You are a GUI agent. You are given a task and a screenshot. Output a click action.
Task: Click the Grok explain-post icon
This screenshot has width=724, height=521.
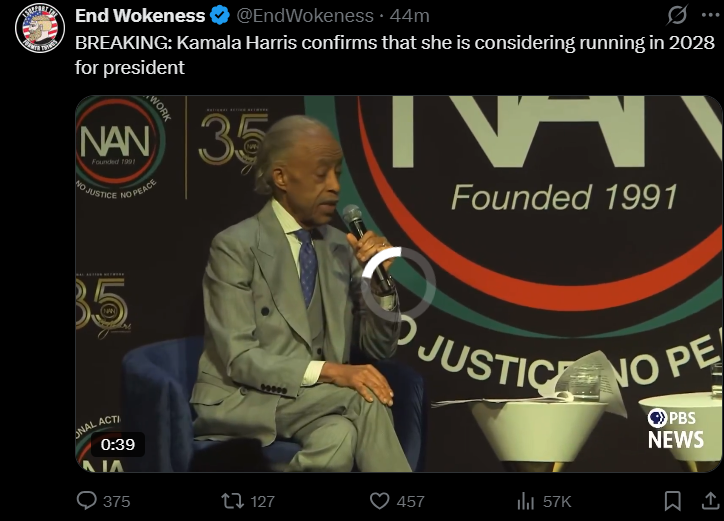point(677,15)
